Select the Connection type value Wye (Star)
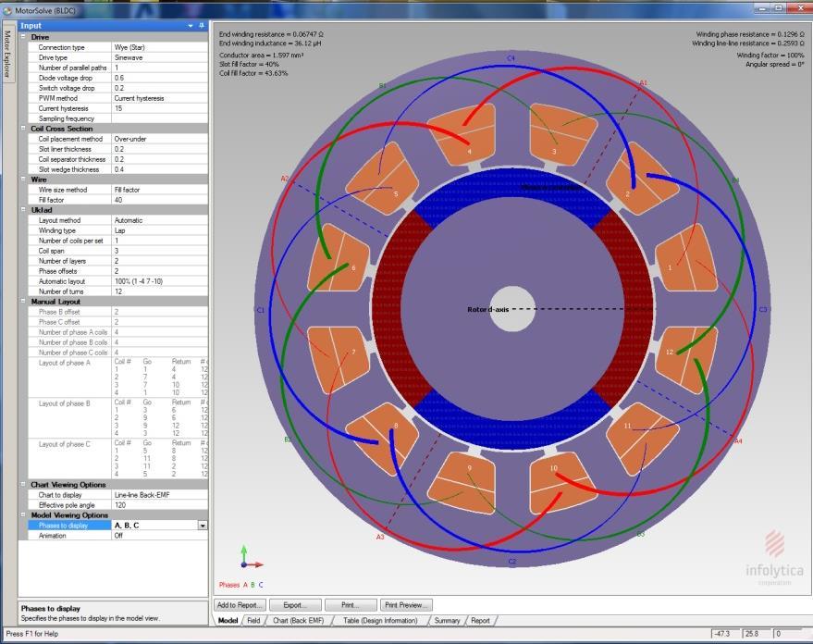This screenshot has height=644, width=813. (159, 47)
